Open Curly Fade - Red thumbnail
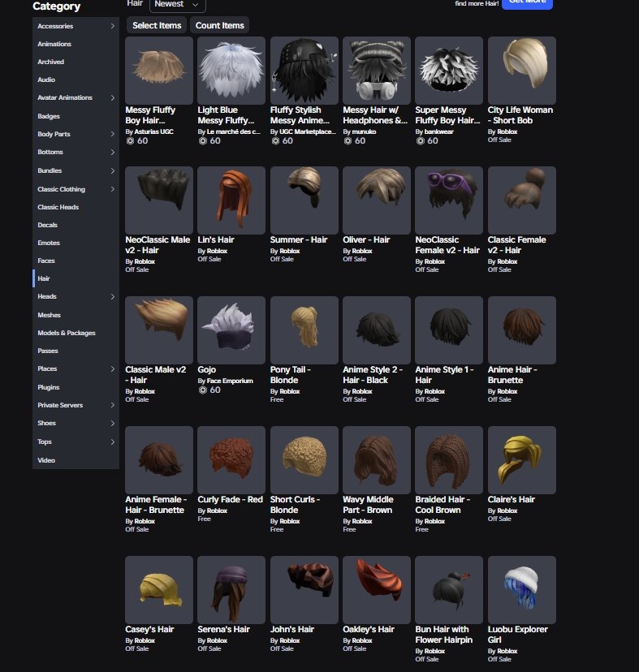Image resolution: width=639 pixels, height=672 pixels. click(x=231, y=460)
